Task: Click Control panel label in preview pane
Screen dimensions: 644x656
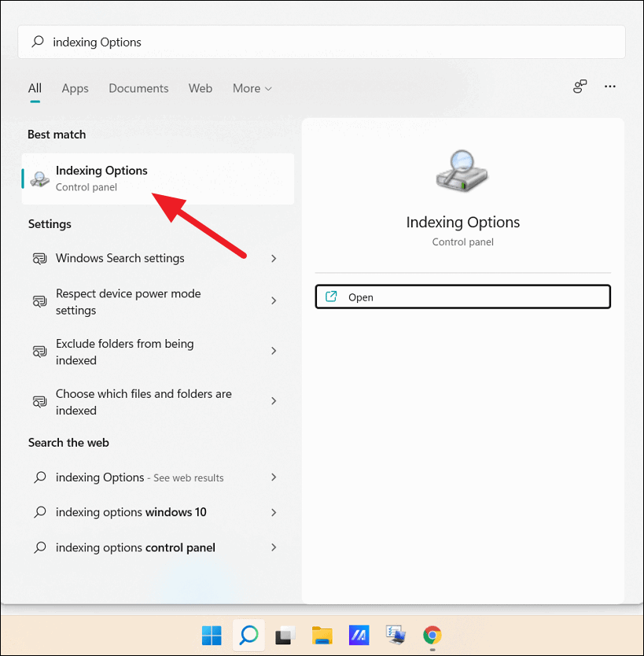Action: click(463, 242)
